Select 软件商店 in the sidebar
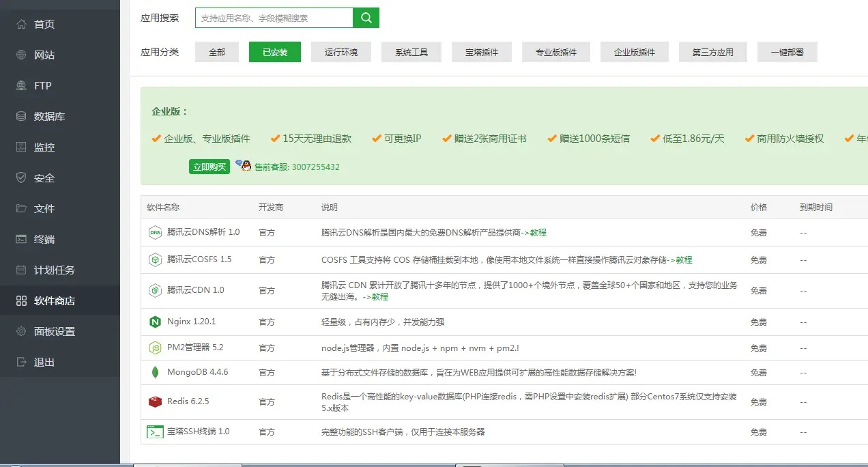This screenshot has width=868, height=467. click(60, 300)
